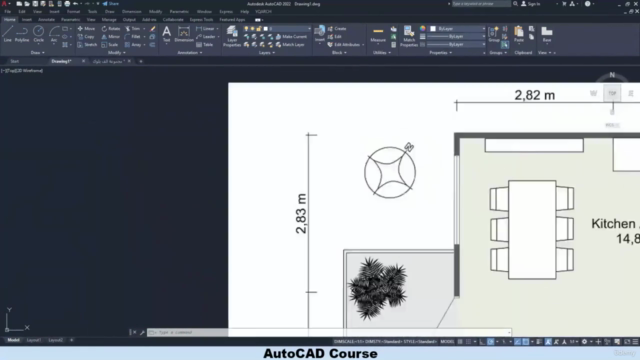The width and height of the screenshot is (640, 360).
Task: Select the Circle tool in Draw panel
Action: click(38, 34)
